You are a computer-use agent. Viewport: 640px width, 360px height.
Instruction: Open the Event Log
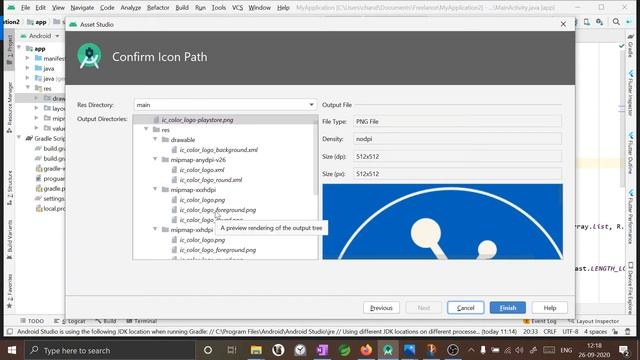point(540,321)
